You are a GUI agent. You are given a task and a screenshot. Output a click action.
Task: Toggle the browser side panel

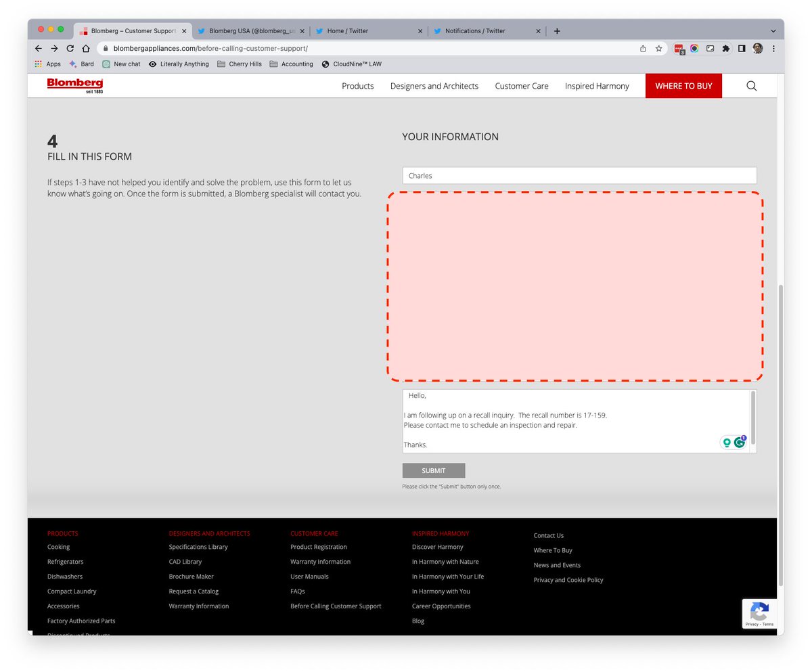click(742, 49)
